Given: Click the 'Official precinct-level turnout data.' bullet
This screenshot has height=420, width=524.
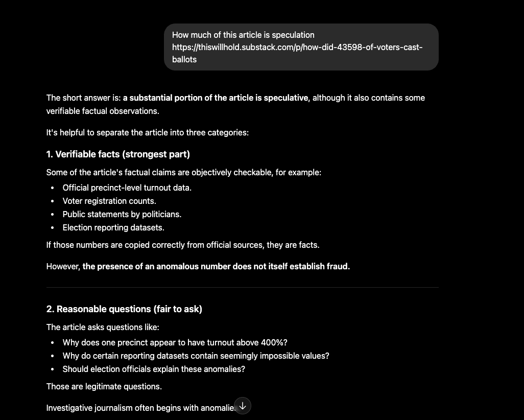Looking at the screenshot, I should [127, 188].
